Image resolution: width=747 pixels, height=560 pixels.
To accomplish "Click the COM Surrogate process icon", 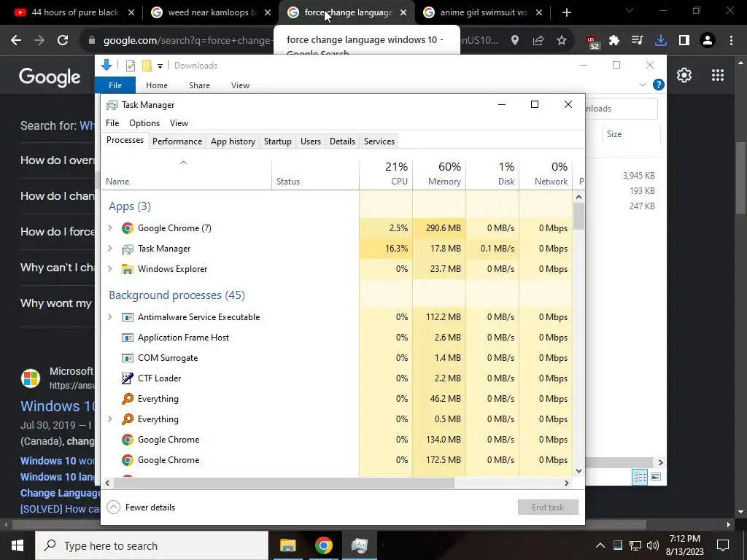I will [127, 358].
